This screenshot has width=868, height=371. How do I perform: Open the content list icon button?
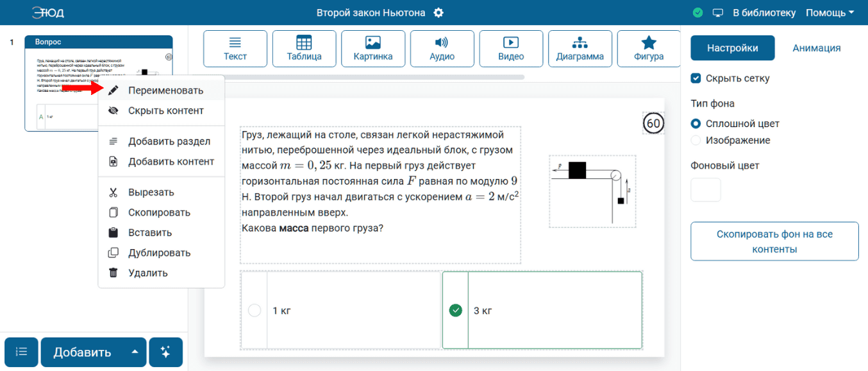click(x=21, y=352)
